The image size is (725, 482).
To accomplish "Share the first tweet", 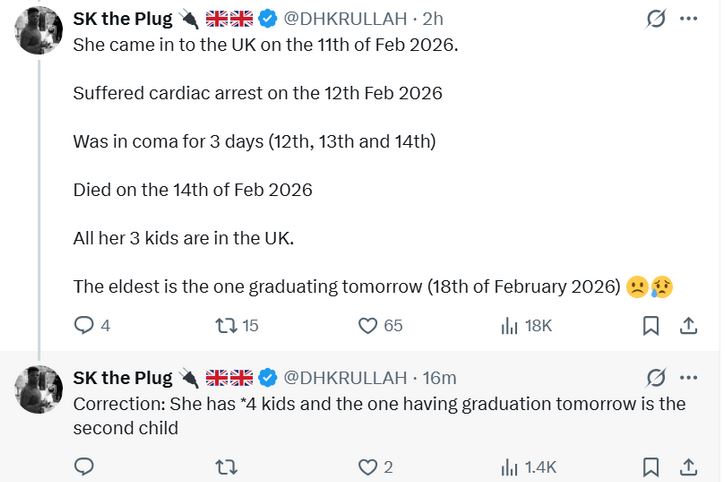I will click(x=688, y=325).
